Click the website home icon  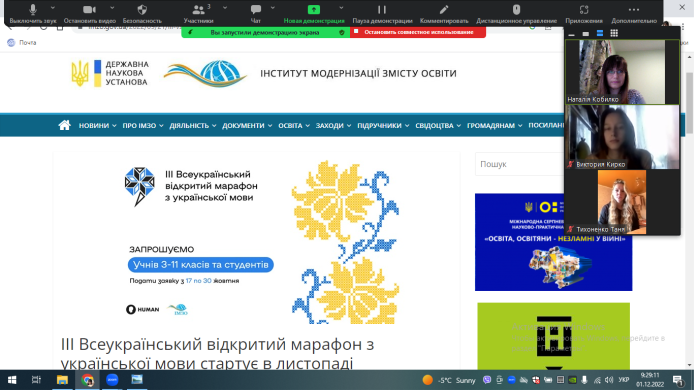tap(64, 125)
